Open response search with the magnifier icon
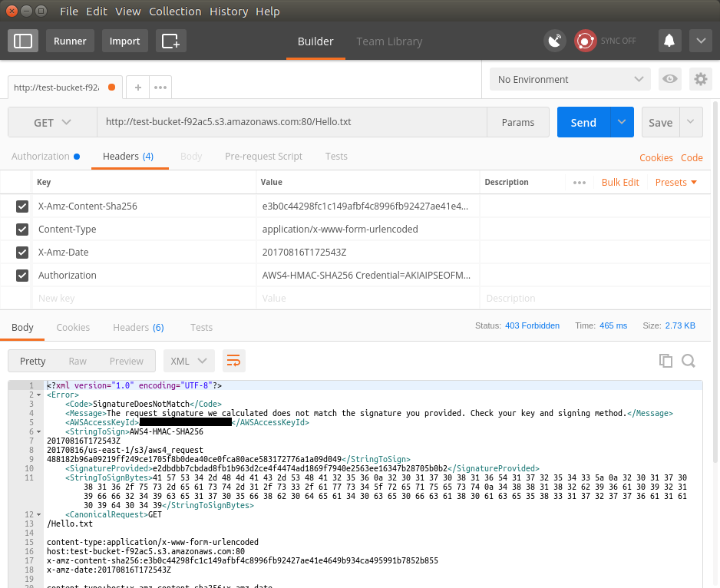 point(689,360)
